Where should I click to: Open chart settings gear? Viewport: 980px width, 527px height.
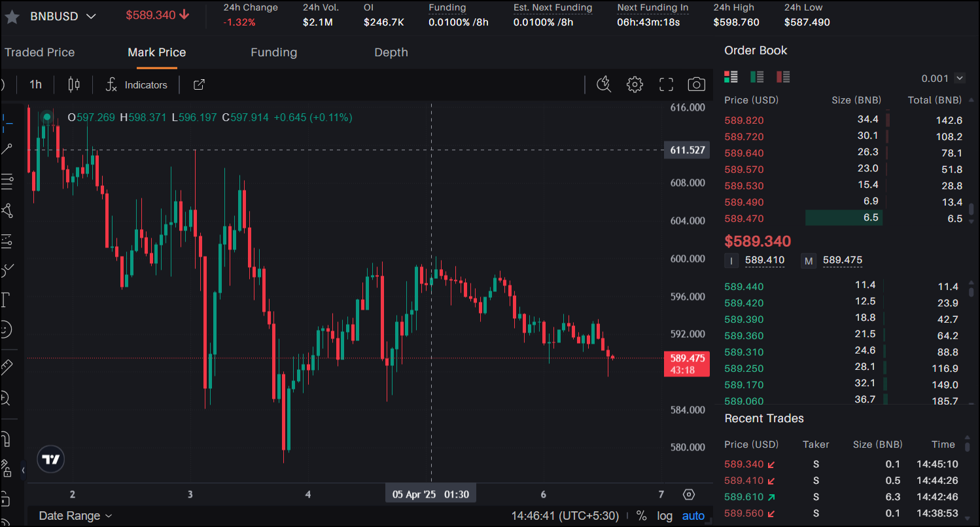tap(635, 84)
